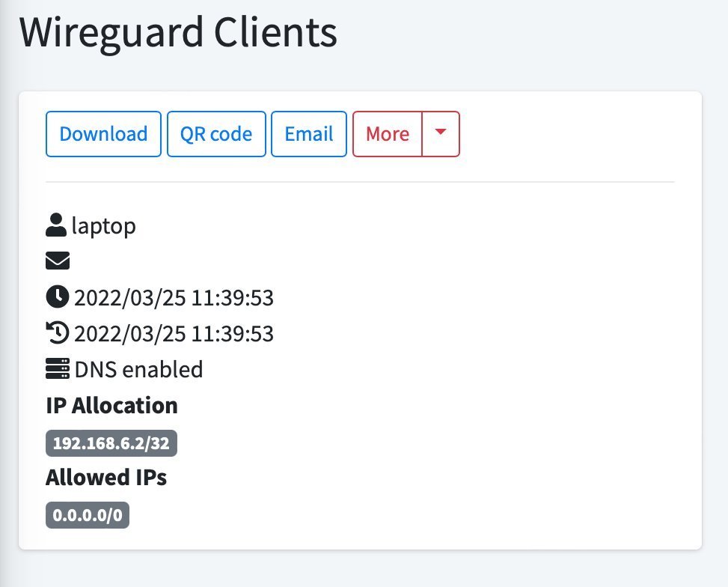This screenshot has width=728, height=587.
Task: Expand the red caret next to More
Action: pos(441,134)
